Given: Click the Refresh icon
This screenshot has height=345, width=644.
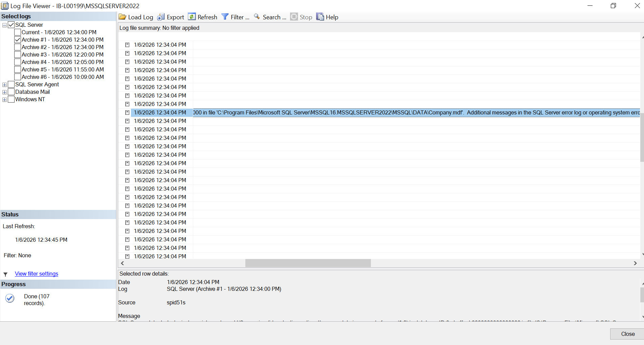Looking at the screenshot, I should (192, 17).
